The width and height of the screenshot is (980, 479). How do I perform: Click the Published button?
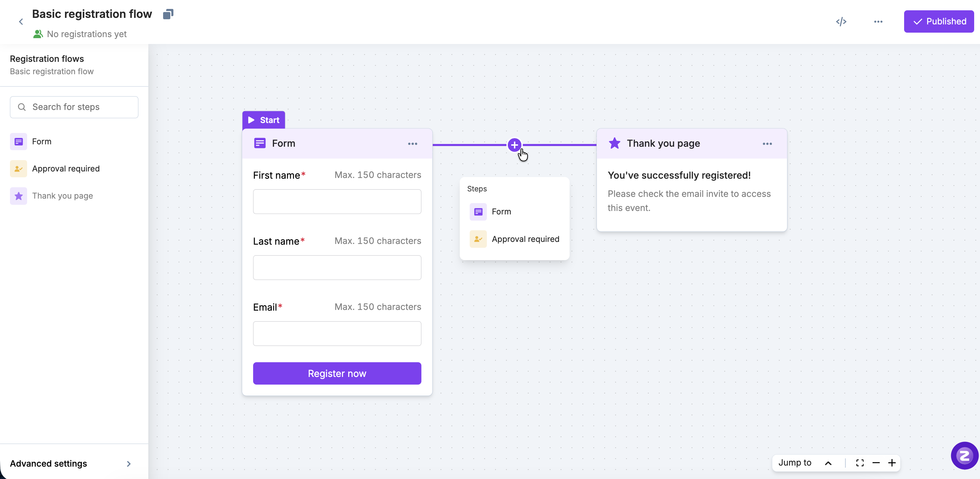938,22
